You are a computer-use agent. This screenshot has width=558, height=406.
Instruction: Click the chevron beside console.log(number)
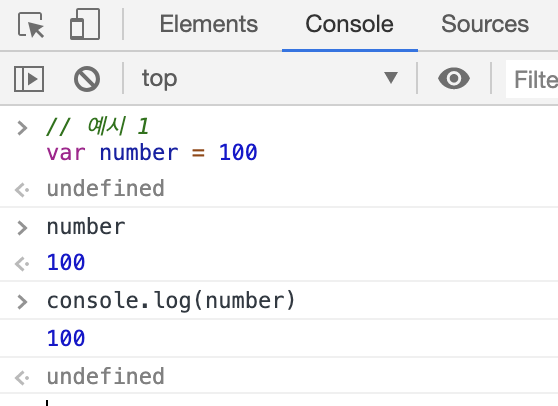[x=22, y=302]
